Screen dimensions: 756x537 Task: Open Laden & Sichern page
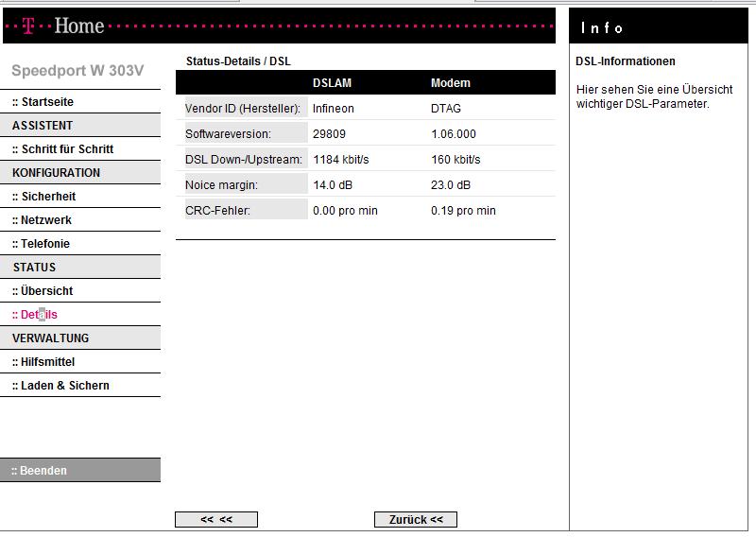[60, 386]
